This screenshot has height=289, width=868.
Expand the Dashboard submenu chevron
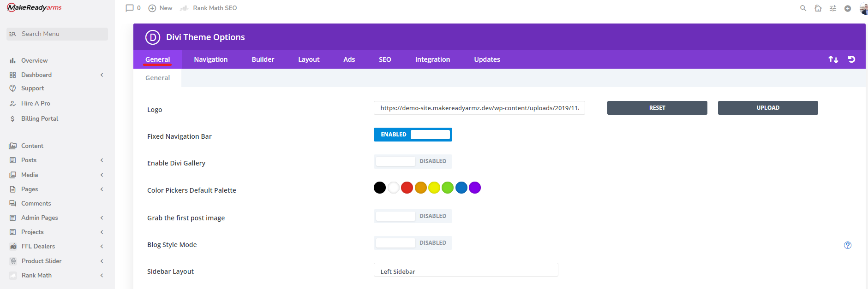click(102, 75)
